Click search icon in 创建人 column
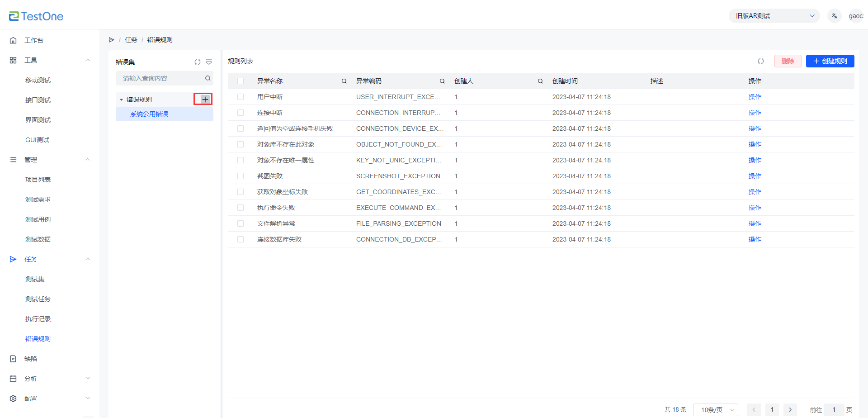 540,81
